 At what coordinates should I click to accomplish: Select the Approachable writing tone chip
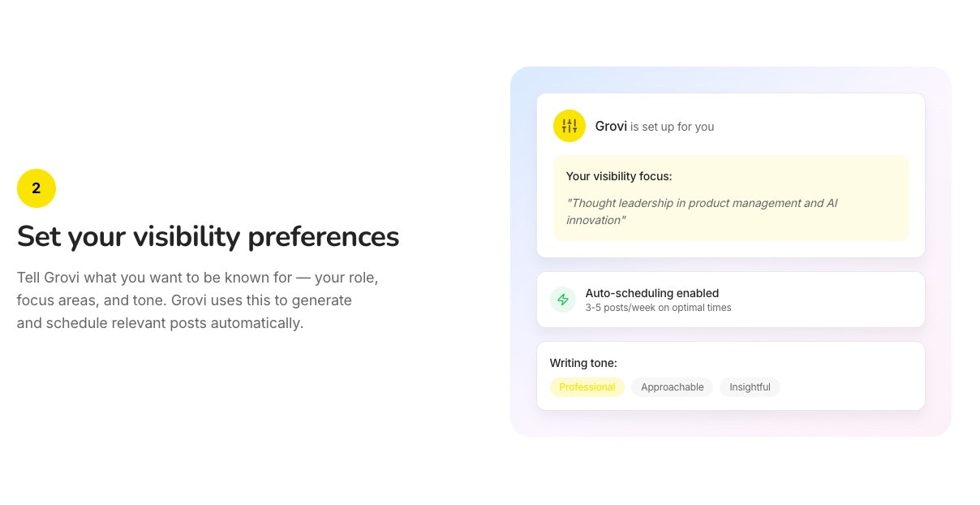click(672, 387)
